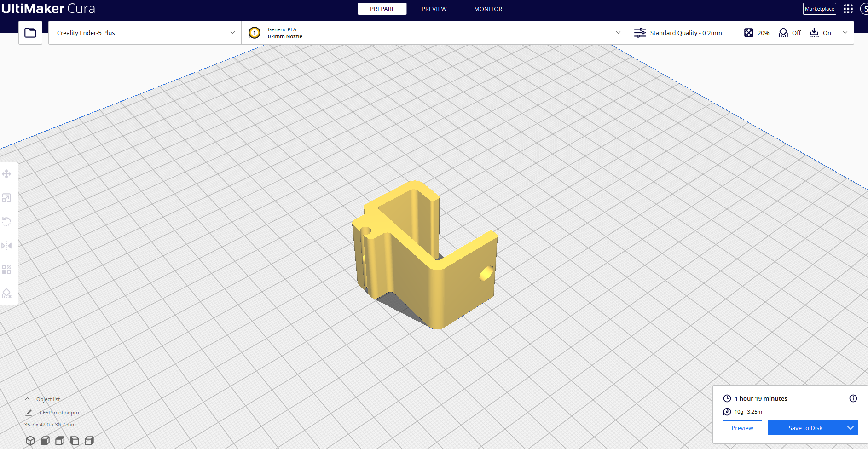
Task: Expand Generic PLA material selector
Action: pyautogui.click(x=434, y=33)
